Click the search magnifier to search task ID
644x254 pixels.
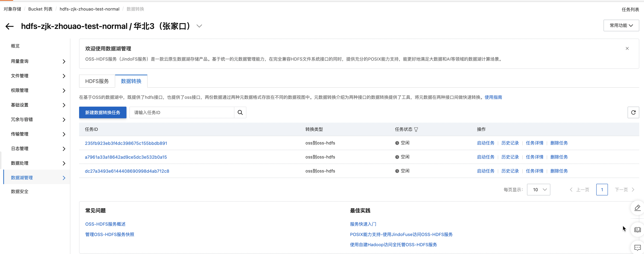coord(240,112)
